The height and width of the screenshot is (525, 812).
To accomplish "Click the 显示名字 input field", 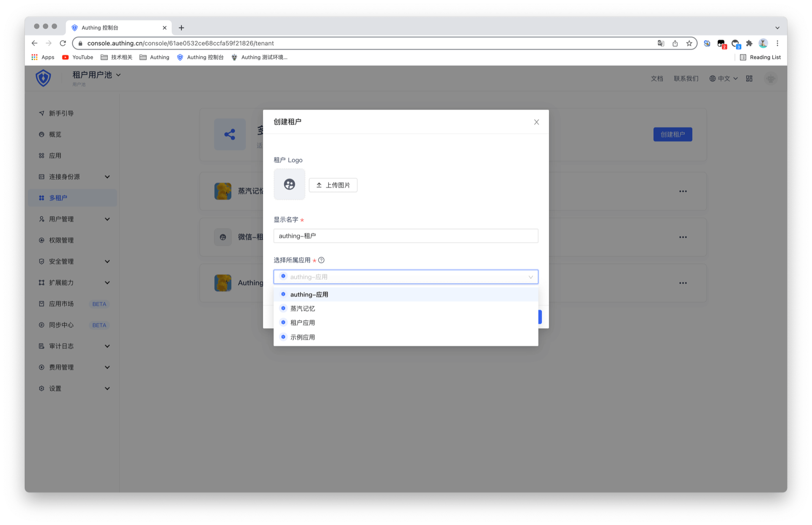I will click(x=405, y=236).
